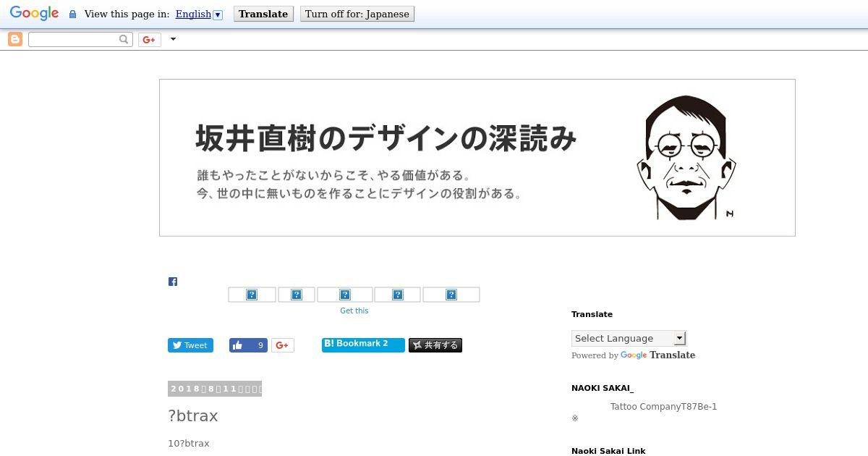
Task: Click the G+ button in navbar
Action: [x=150, y=40]
